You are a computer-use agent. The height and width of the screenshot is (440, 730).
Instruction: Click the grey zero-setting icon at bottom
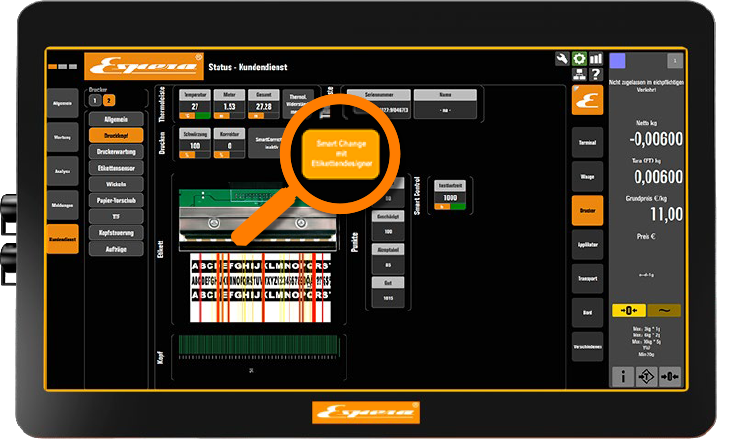pyautogui.click(x=670, y=376)
